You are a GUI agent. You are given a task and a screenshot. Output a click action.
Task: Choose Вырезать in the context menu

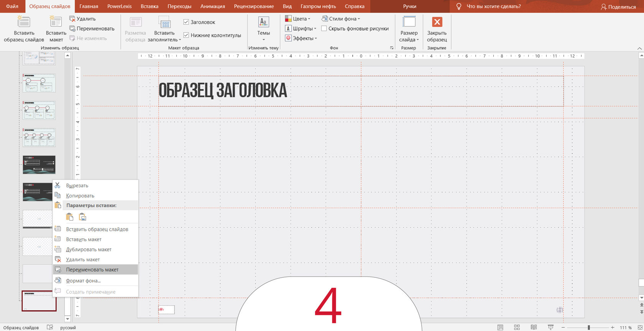[x=95, y=185]
